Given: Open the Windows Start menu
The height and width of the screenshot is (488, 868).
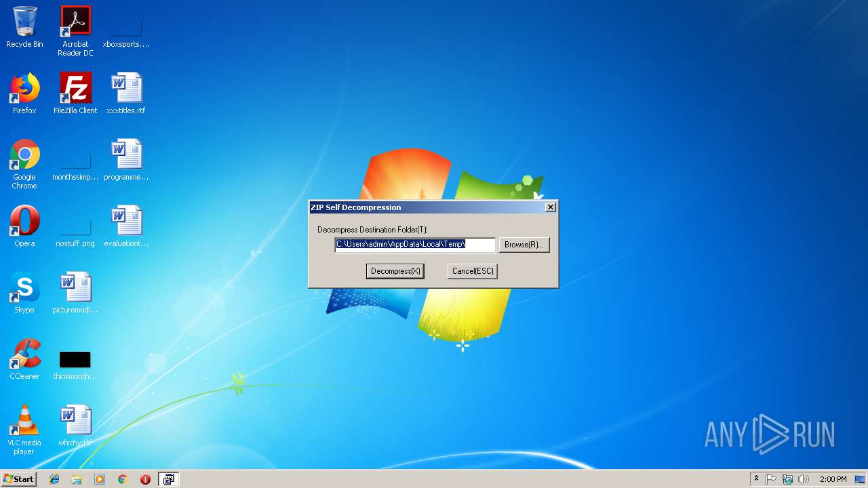Looking at the screenshot, I should (18, 479).
